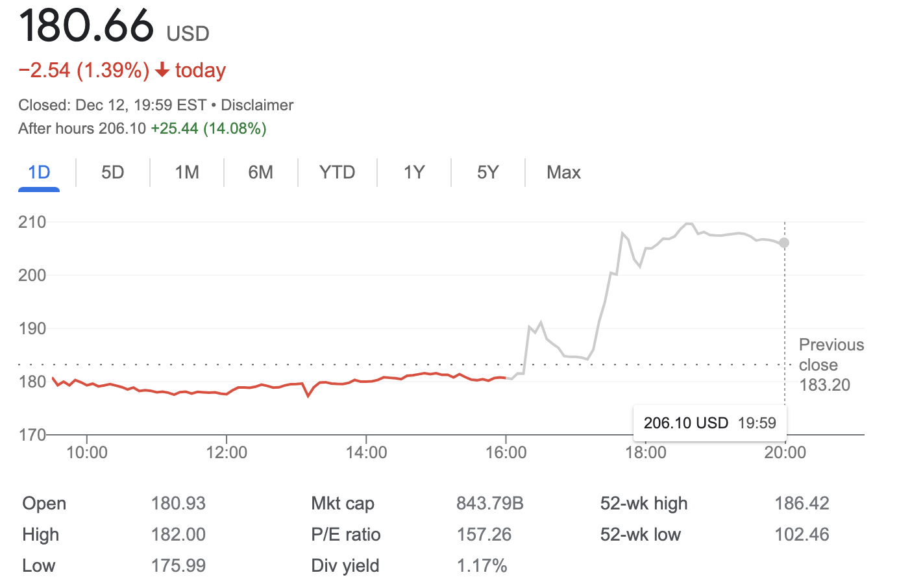Screen dimensions: 923x588
Task: Click the Div yield label
Action: point(345,566)
